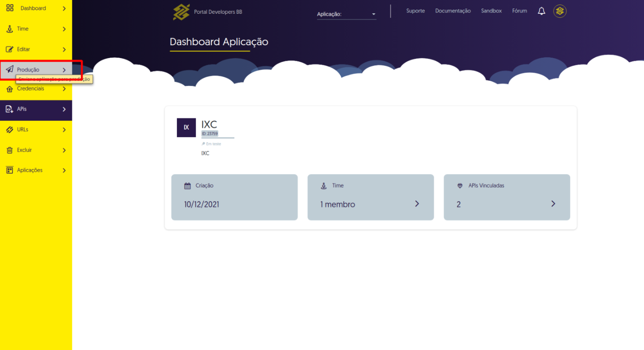Image resolution: width=644 pixels, height=350 pixels.
Task: Click the Excluir trash icon
Action: pyautogui.click(x=9, y=150)
